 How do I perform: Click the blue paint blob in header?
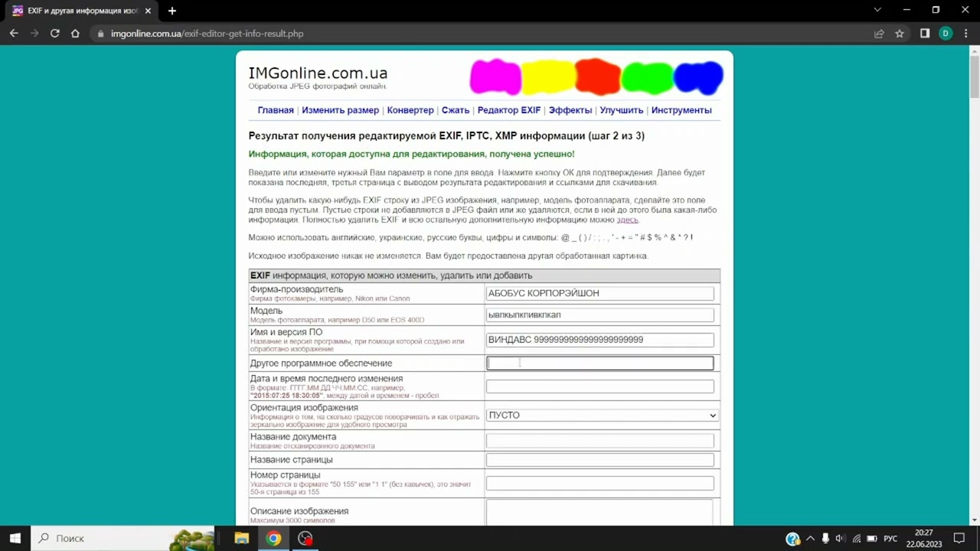698,78
